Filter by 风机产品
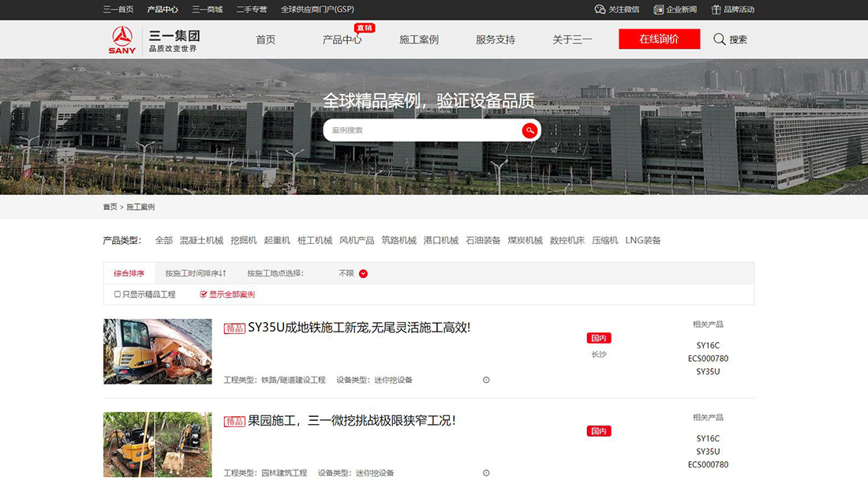The width and height of the screenshot is (868, 488). pos(357,240)
